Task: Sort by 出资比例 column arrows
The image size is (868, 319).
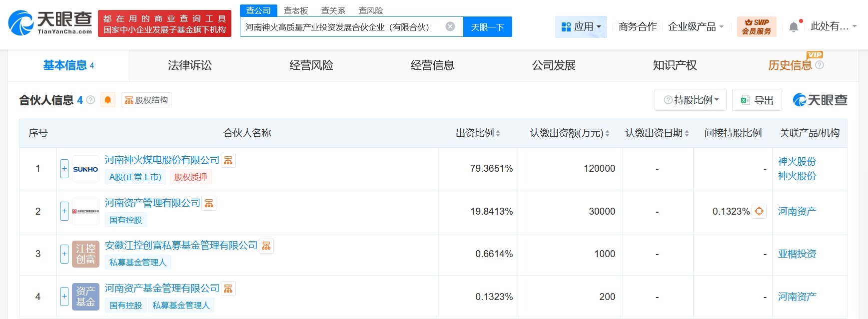Action: tap(498, 133)
